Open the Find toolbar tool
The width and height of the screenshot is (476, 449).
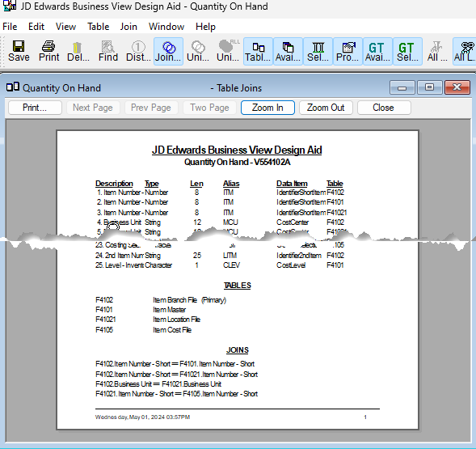pos(108,51)
